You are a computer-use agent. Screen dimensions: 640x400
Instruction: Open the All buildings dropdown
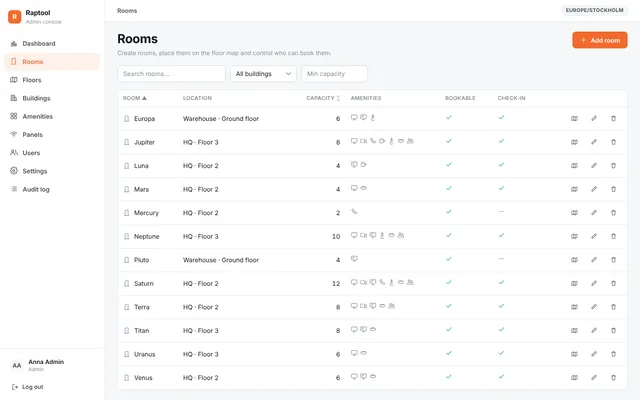point(263,74)
